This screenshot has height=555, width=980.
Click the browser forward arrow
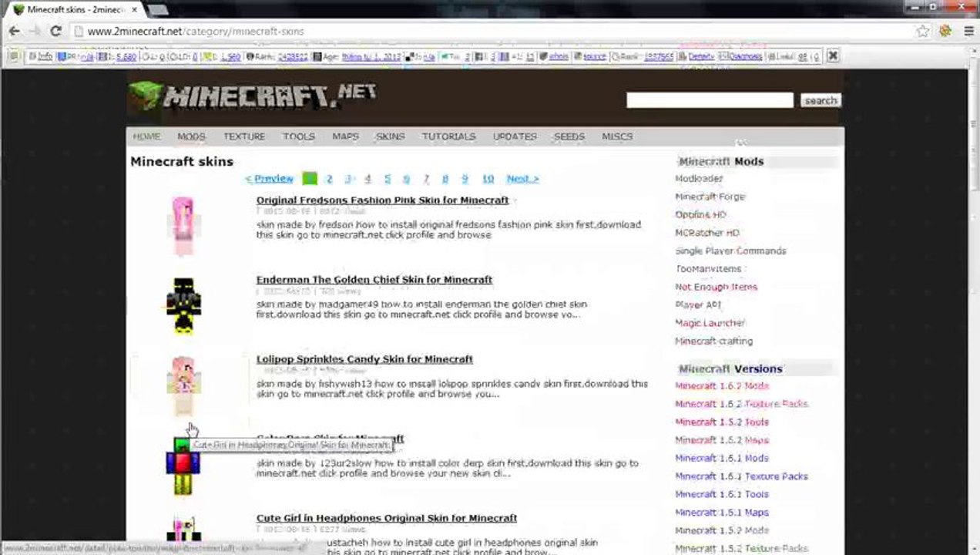35,32
